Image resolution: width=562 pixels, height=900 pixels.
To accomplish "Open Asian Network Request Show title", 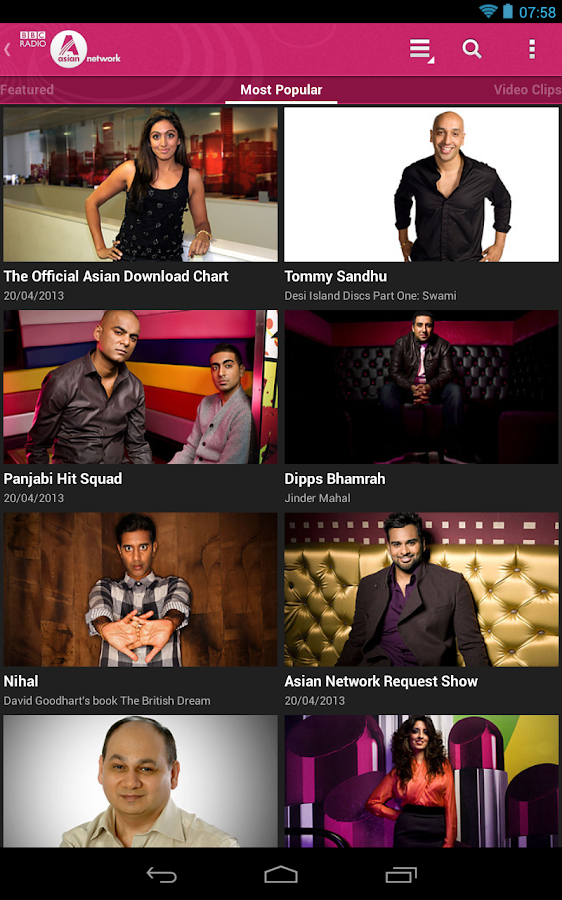I will [x=381, y=681].
